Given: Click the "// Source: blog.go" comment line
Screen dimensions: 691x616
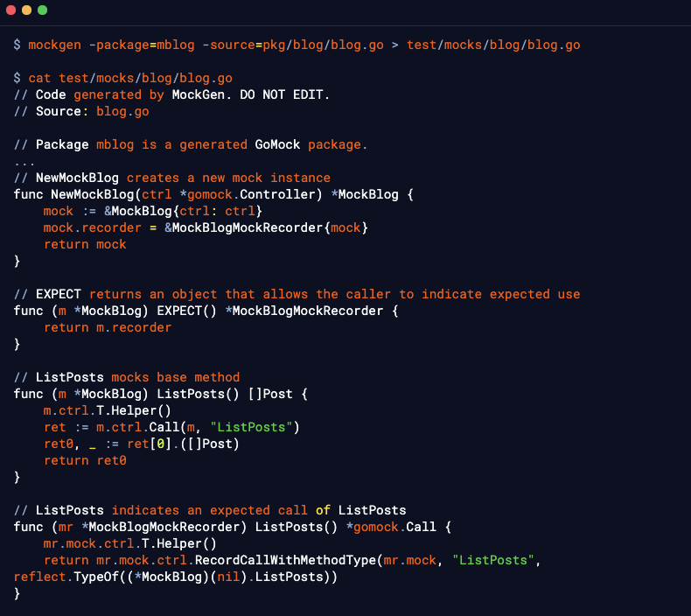Looking at the screenshot, I should coord(81,111).
